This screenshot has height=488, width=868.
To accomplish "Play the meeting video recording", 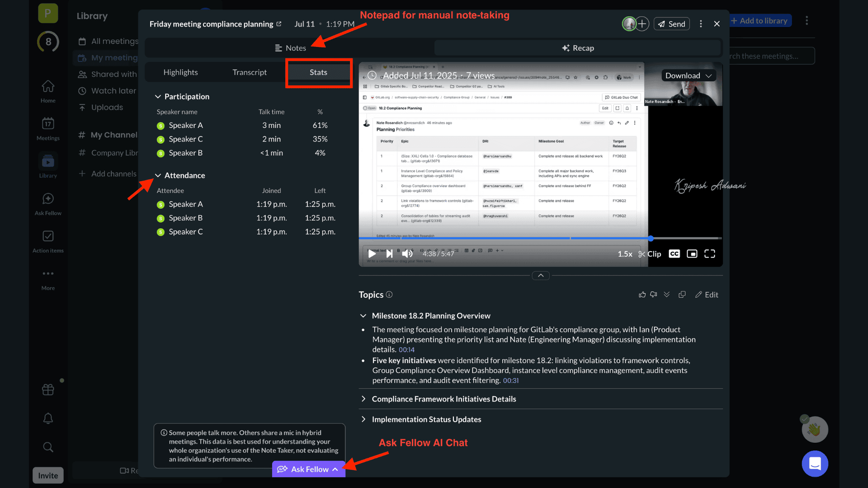I will coord(372,254).
